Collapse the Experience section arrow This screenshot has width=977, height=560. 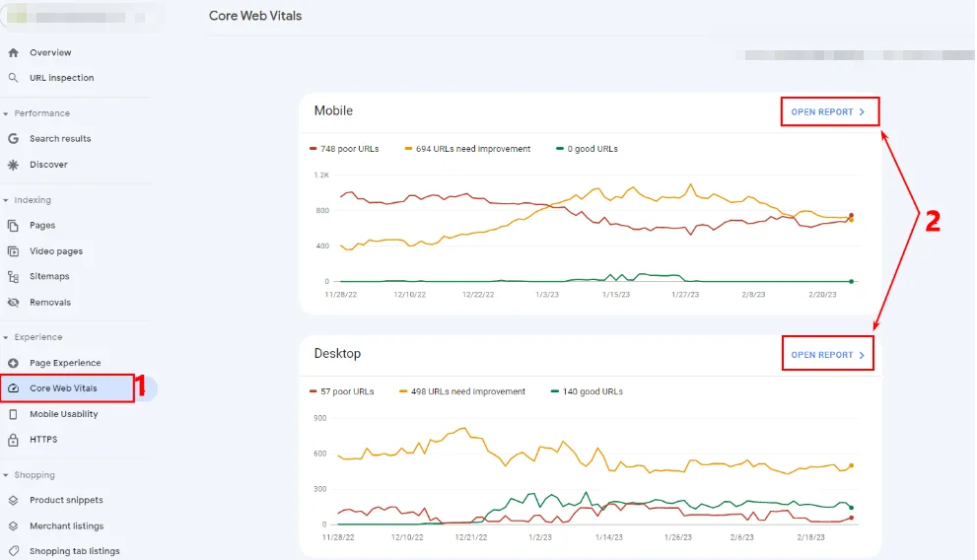point(6,337)
